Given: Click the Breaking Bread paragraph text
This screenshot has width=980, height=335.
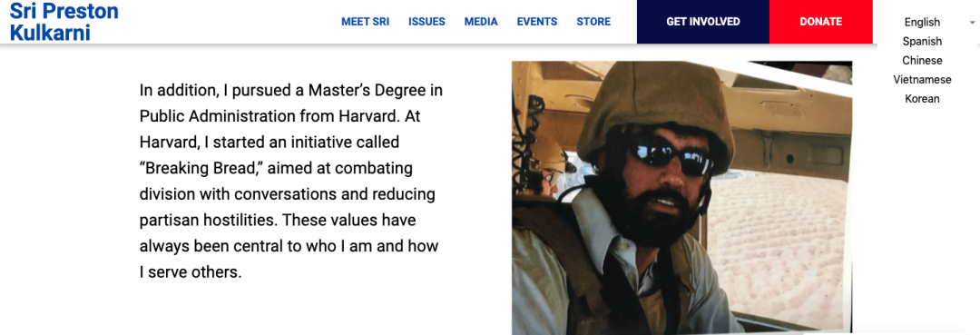Looking at the screenshot, I should [x=291, y=182].
